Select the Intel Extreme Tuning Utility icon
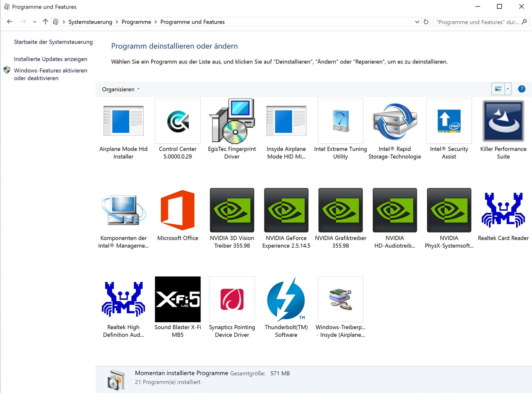Viewport: 532px width, 393px height. coord(341,121)
